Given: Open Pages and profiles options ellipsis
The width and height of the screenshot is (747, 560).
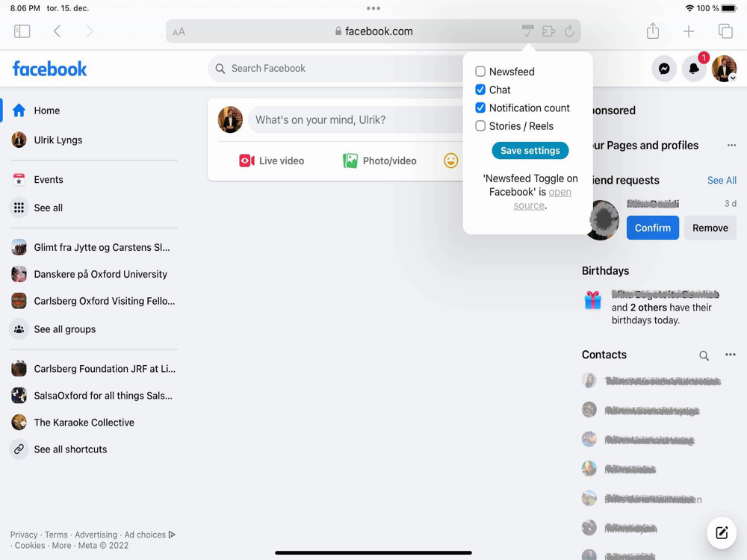Looking at the screenshot, I should pos(731,146).
